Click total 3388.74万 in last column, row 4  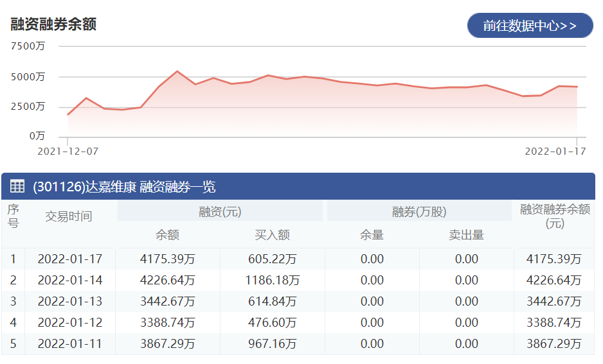click(x=553, y=322)
